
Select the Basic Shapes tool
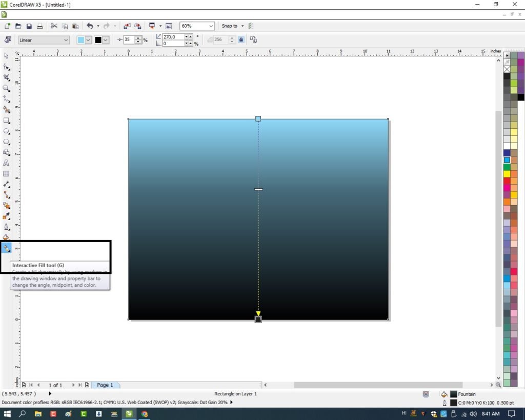[6, 152]
